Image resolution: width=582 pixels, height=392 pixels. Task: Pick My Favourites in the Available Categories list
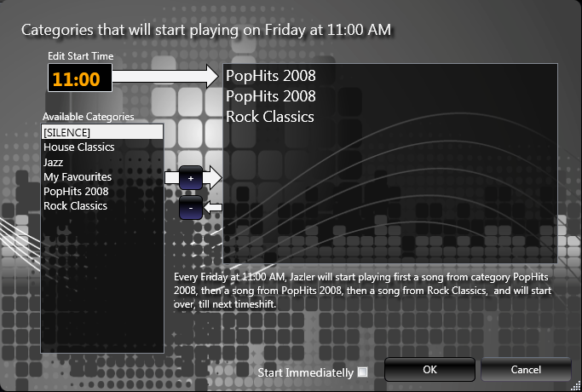pyautogui.click(x=78, y=176)
